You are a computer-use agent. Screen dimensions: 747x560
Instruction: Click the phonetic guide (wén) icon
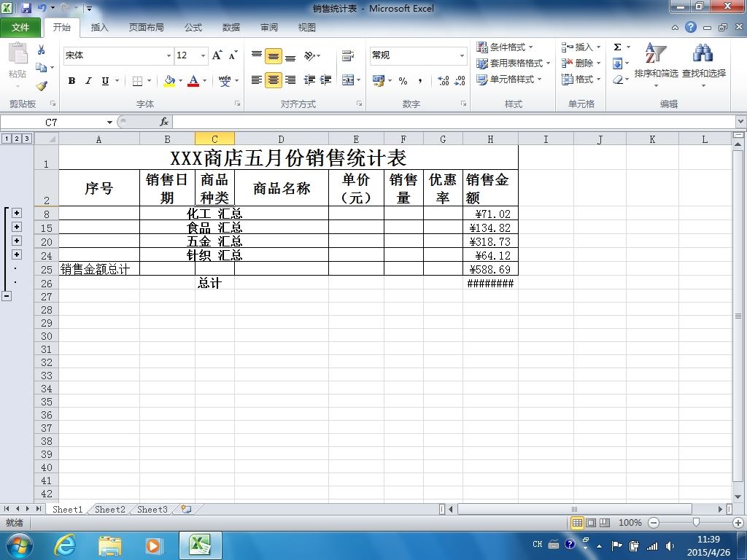225,80
